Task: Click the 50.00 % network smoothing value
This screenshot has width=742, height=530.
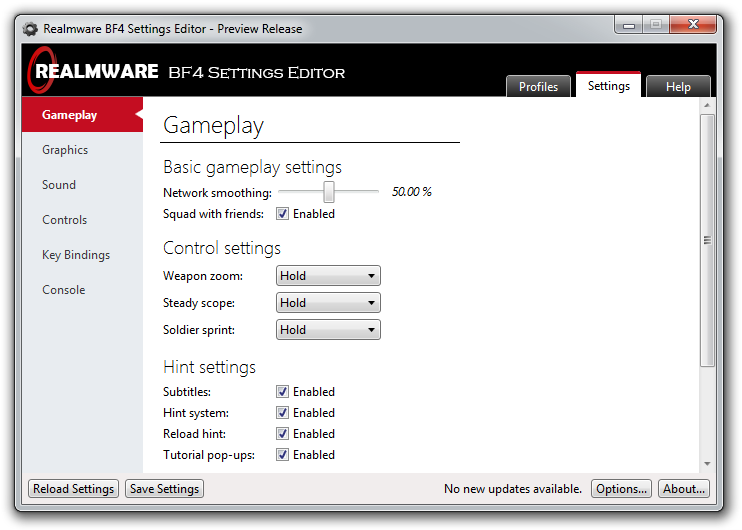Action: click(x=411, y=192)
